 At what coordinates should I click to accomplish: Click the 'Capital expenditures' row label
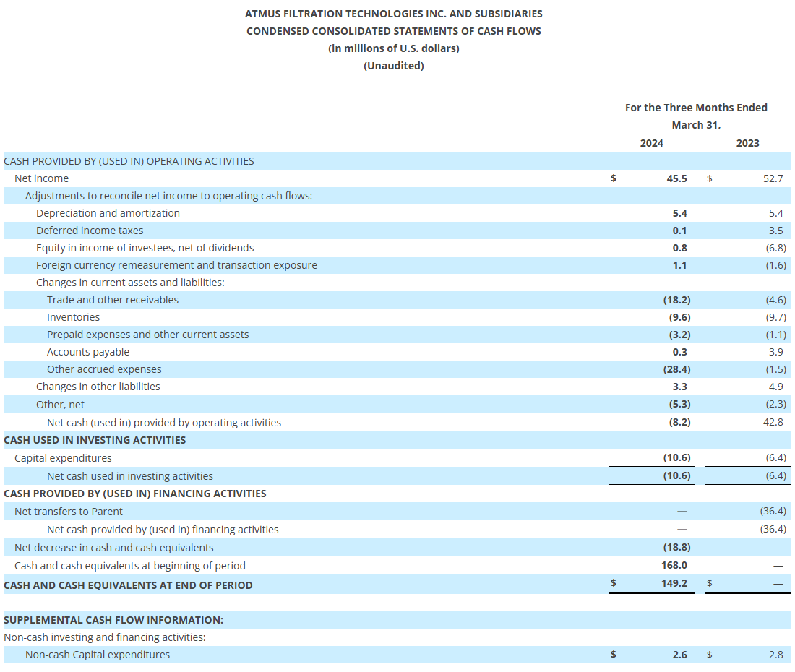point(63,458)
